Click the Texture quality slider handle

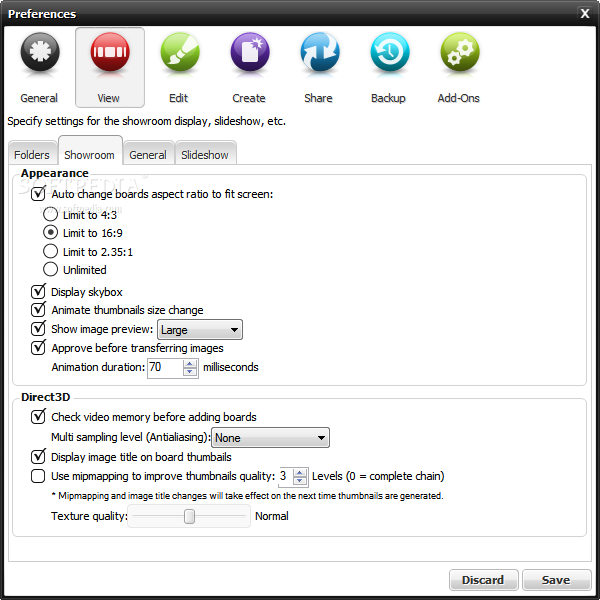tap(189, 516)
